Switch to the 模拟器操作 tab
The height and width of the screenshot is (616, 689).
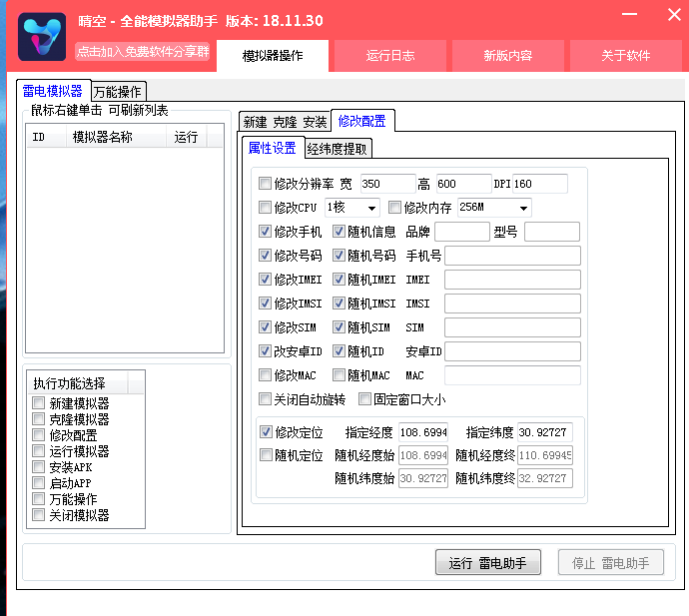coord(273,56)
